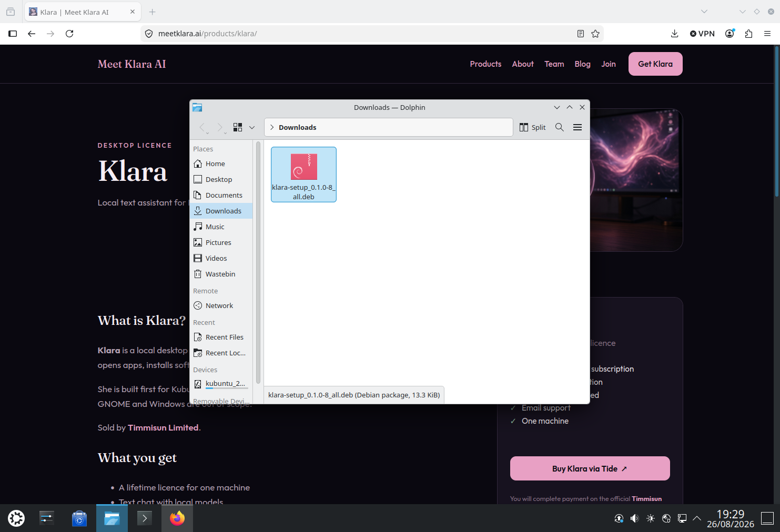Open System Settings from taskbar
This screenshot has height=532, width=780.
[x=47, y=518]
